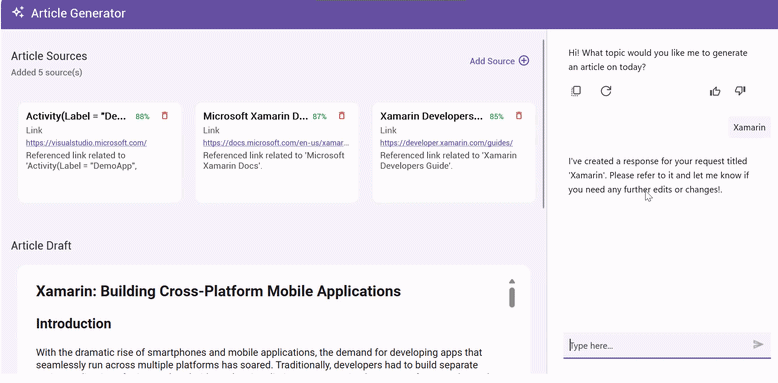Click the 87% relevance score
Image resolution: width=778 pixels, height=383 pixels.
tap(320, 117)
